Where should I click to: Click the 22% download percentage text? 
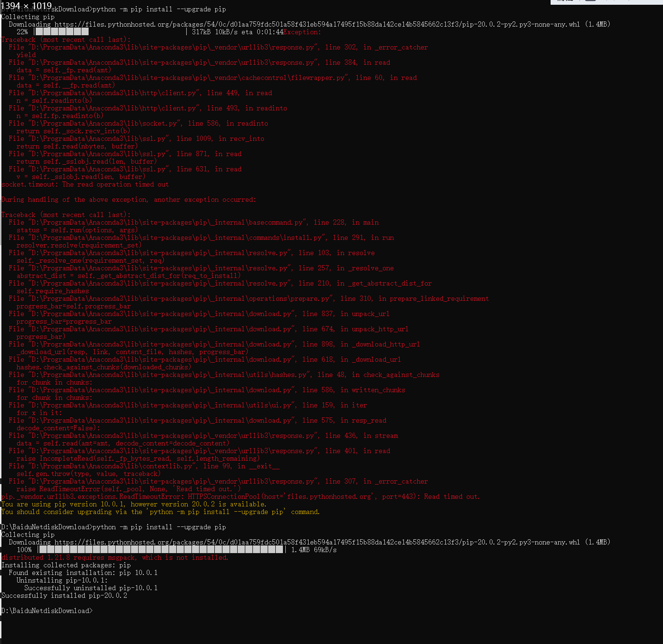coord(22,32)
